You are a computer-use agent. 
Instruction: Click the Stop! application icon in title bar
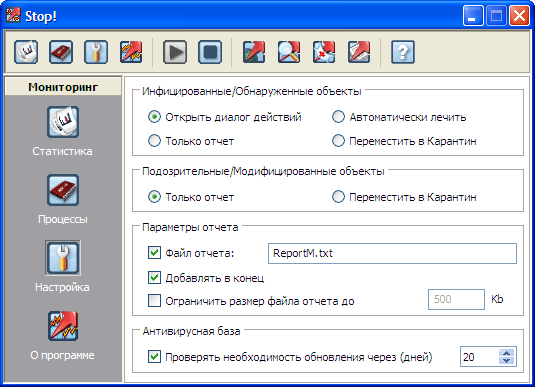[13, 15]
